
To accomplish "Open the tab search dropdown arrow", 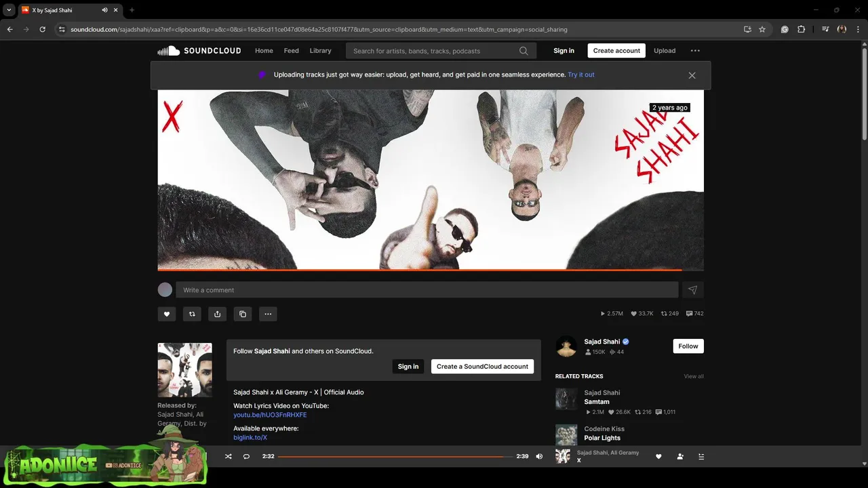I will click(x=9, y=10).
